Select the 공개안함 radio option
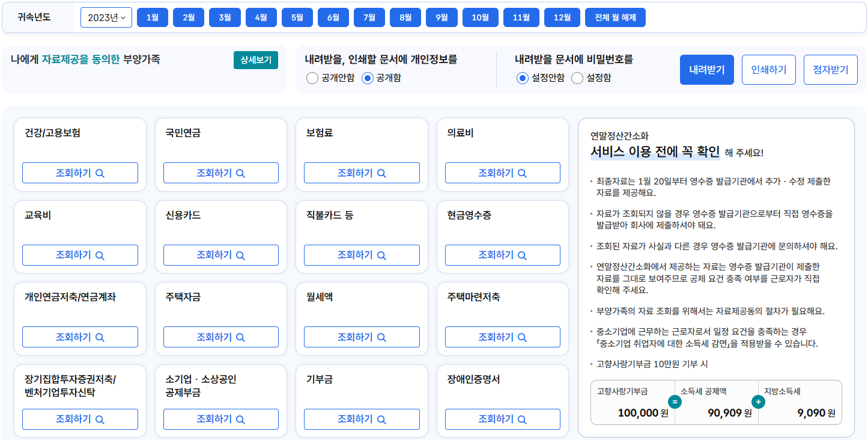The height and width of the screenshot is (440, 868). click(312, 78)
